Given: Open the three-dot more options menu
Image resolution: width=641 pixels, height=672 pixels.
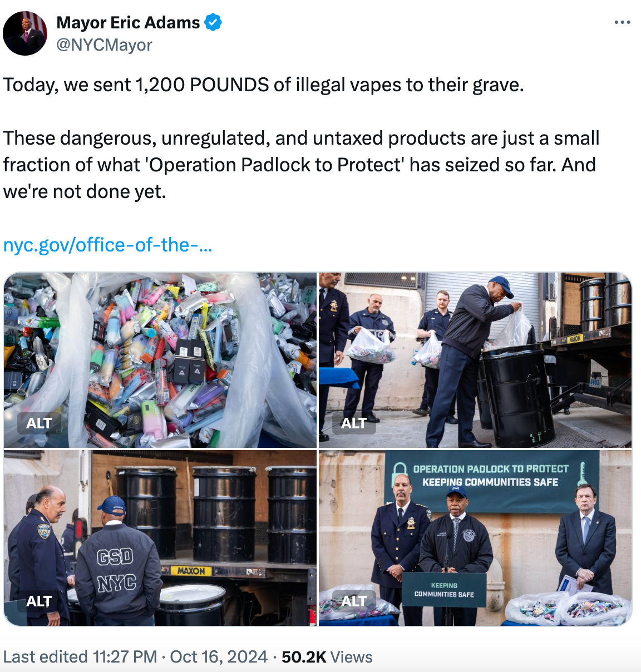Looking at the screenshot, I should (622, 22).
